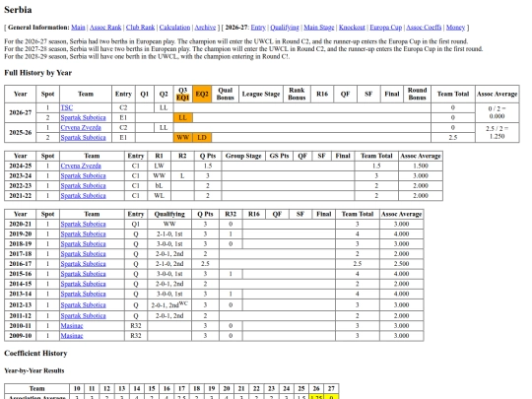
Task: Open Crvena Zvezda in the 2025-26 row
Action: pos(81,127)
